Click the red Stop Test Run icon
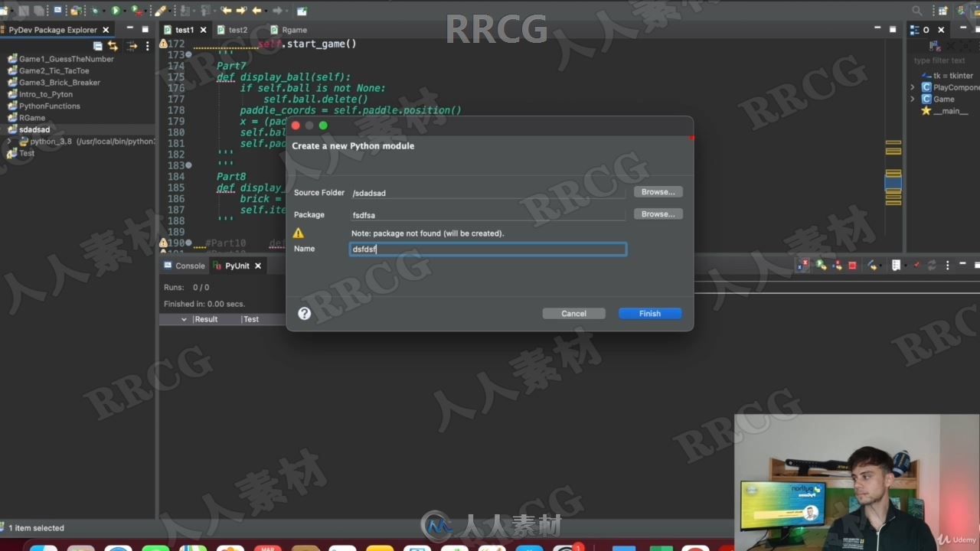 (852, 266)
